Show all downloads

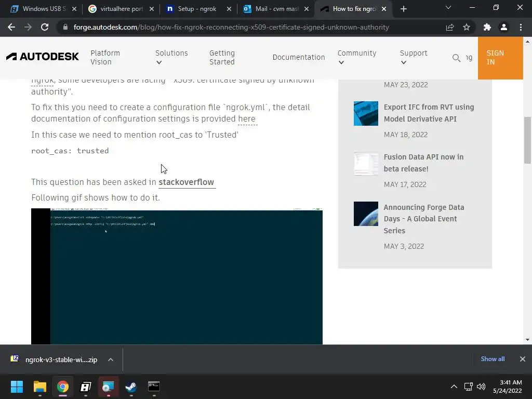tap(493, 359)
